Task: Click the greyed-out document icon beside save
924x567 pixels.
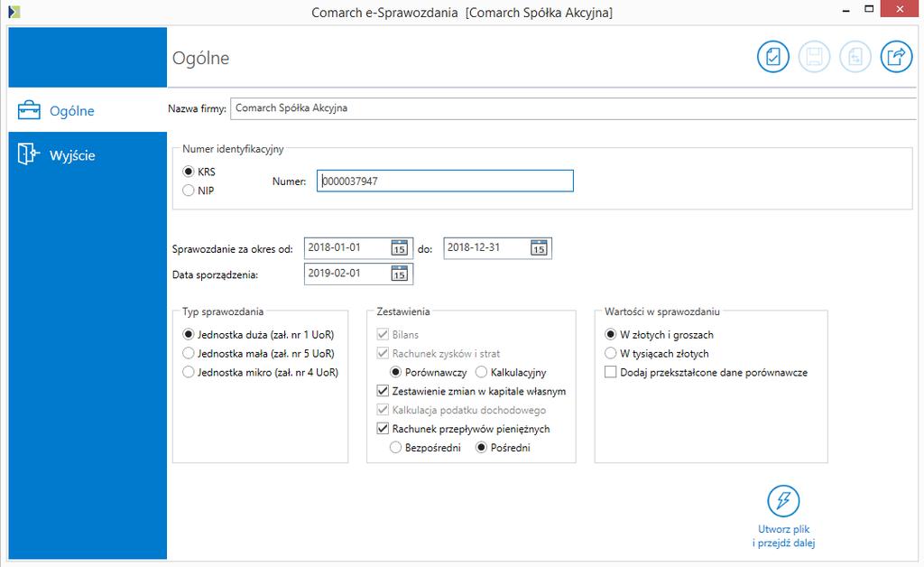Action: pyautogui.click(x=855, y=57)
